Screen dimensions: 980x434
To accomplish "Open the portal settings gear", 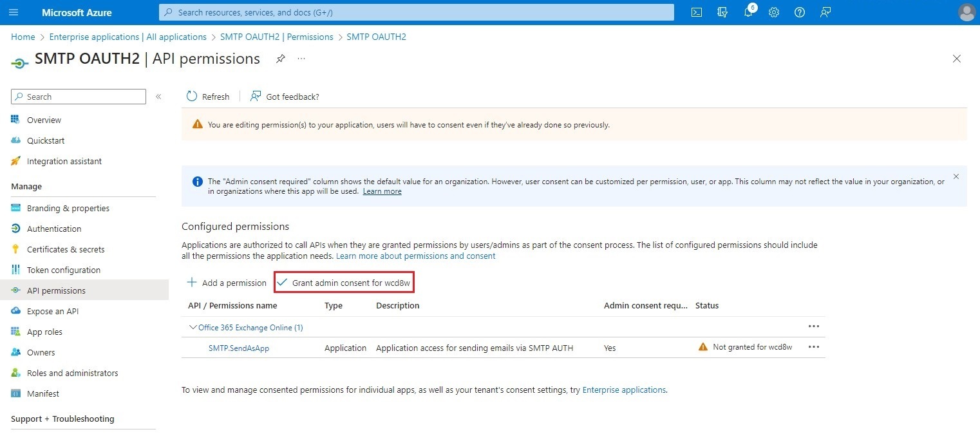I will tap(773, 12).
